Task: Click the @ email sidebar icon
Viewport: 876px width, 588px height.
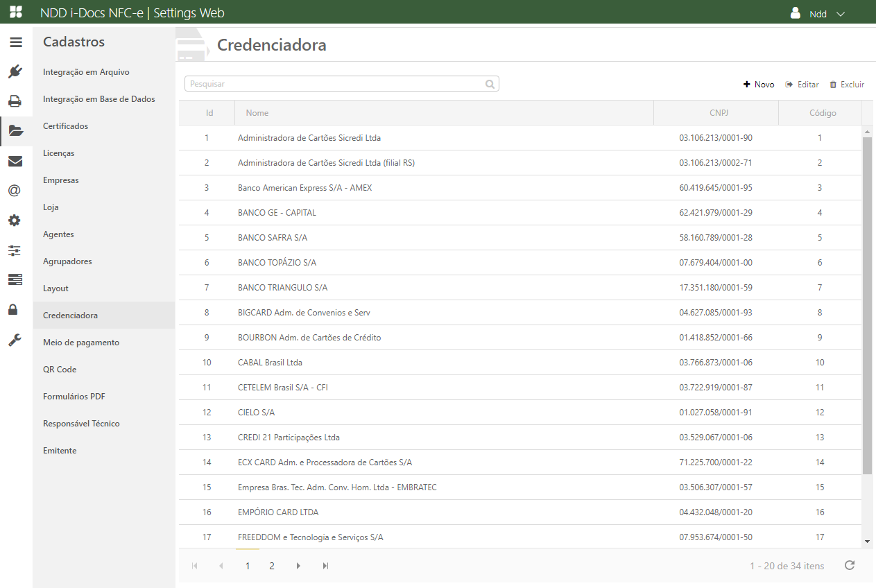Action: click(15, 191)
